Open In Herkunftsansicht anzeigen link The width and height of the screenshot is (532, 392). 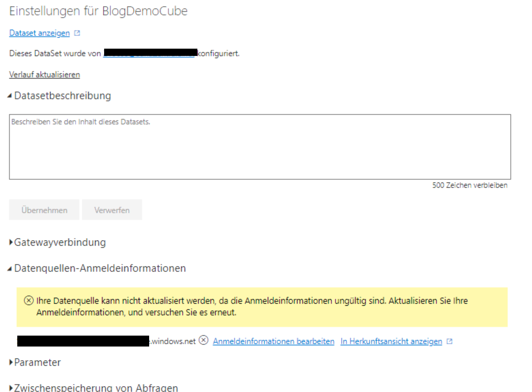point(391,341)
